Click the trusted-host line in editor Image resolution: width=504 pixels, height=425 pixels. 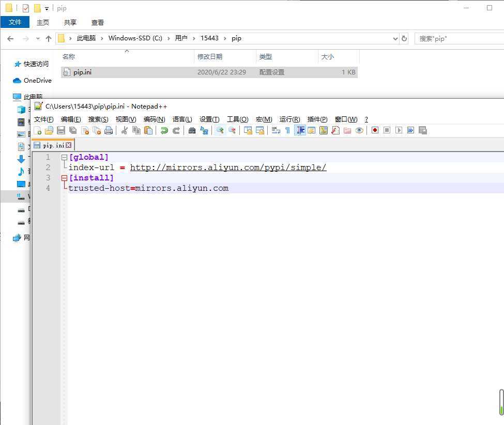pyautogui.click(x=148, y=188)
